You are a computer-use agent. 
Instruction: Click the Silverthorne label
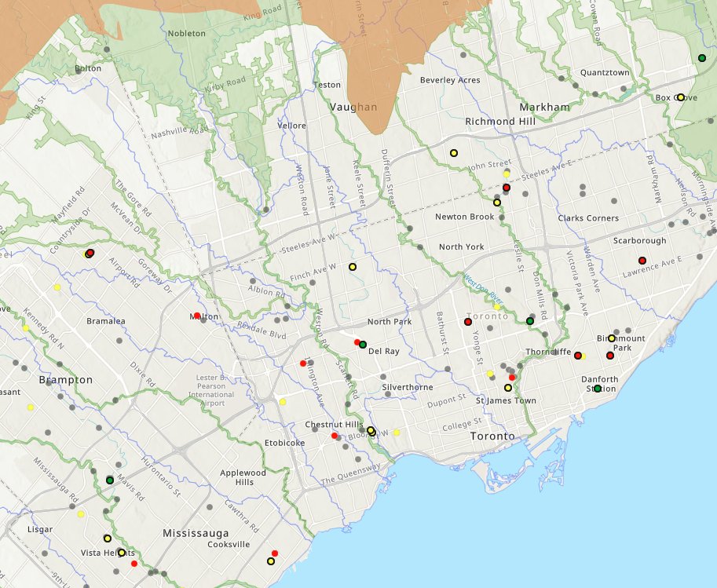click(x=408, y=387)
